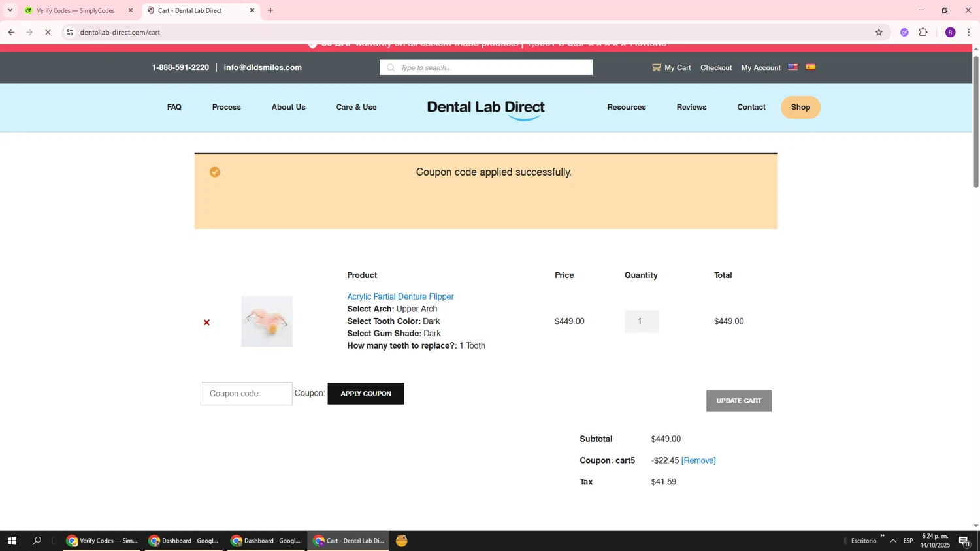Switch site language using Spanish flag
This screenshot has height=551, width=980.
[x=810, y=67]
